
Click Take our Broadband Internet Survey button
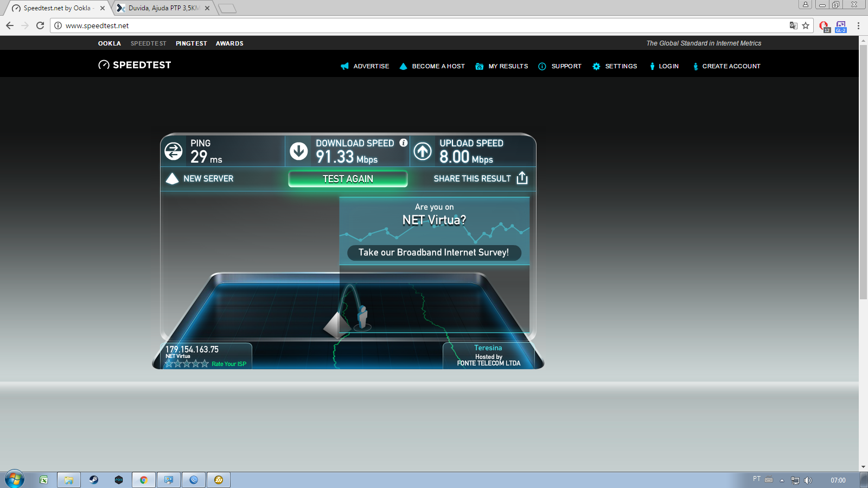tap(434, 253)
